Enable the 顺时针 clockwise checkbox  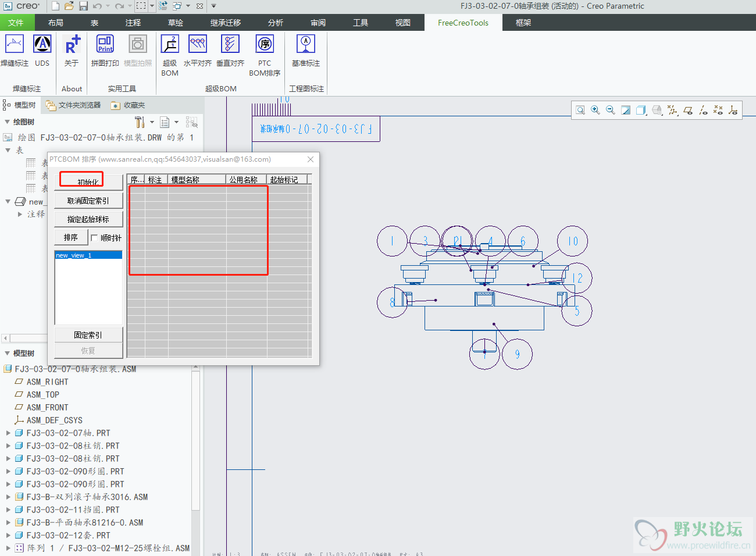pyautogui.click(x=94, y=238)
